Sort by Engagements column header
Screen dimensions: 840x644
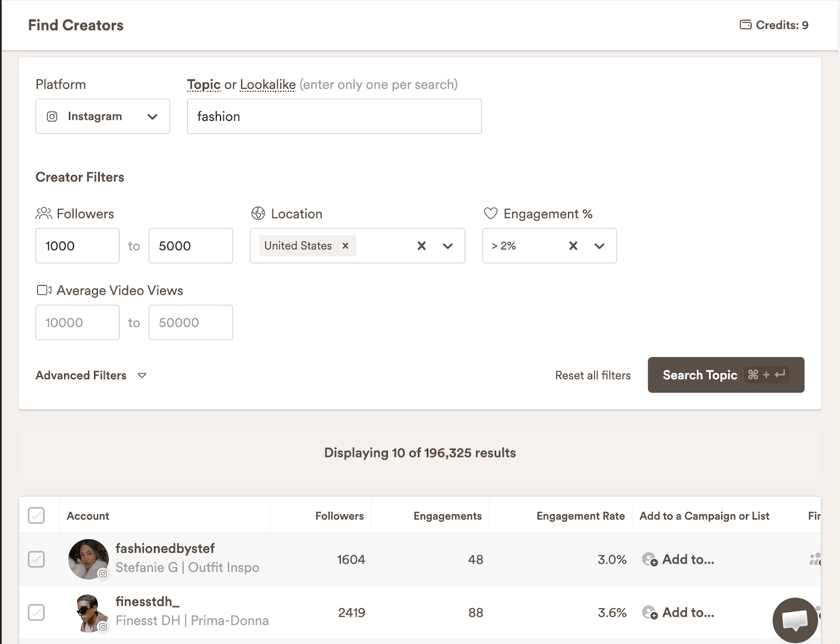click(447, 516)
